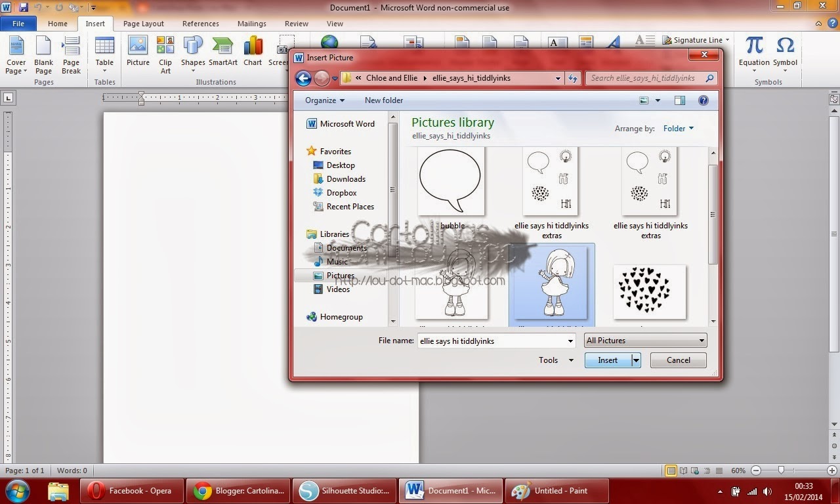Image resolution: width=840 pixels, height=504 pixels.
Task: Click the File name input field
Action: [x=497, y=341]
